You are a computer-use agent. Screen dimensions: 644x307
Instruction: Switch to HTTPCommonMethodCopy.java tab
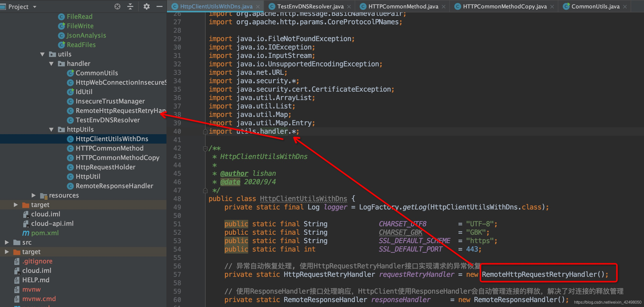pos(505,6)
